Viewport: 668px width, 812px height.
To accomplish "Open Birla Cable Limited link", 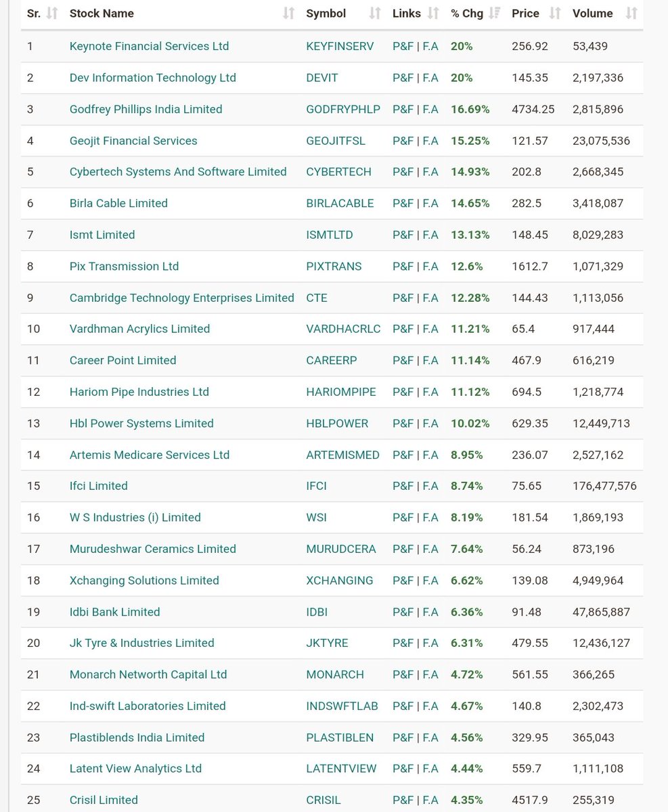I will point(118,203).
